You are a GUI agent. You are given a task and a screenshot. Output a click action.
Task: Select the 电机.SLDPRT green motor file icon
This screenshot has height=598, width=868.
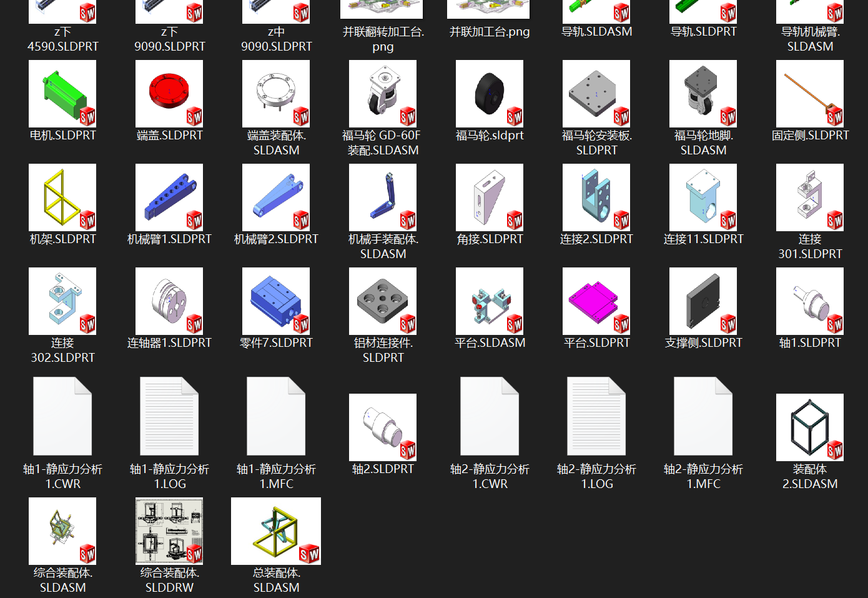[62, 94]
